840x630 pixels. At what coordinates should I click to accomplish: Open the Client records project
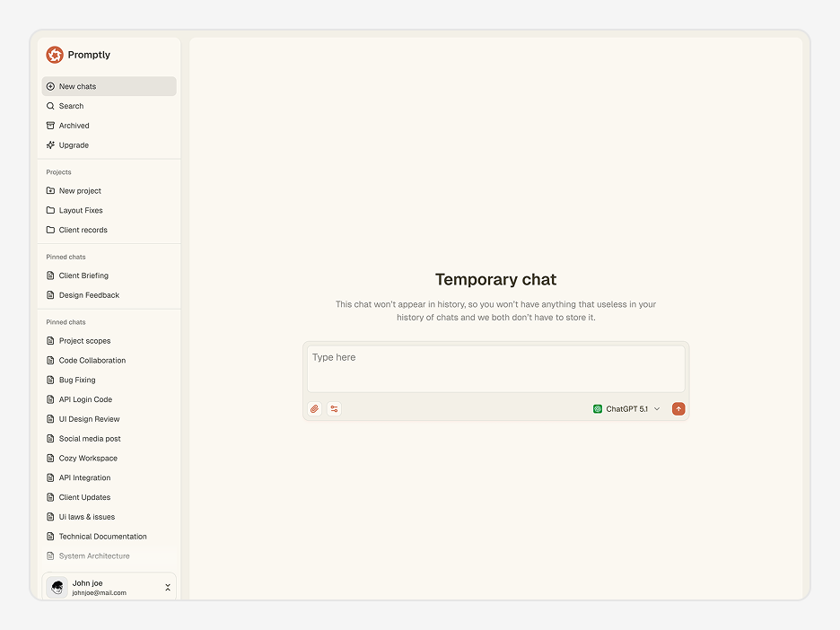pyautogui.click(x=109, y=230)
